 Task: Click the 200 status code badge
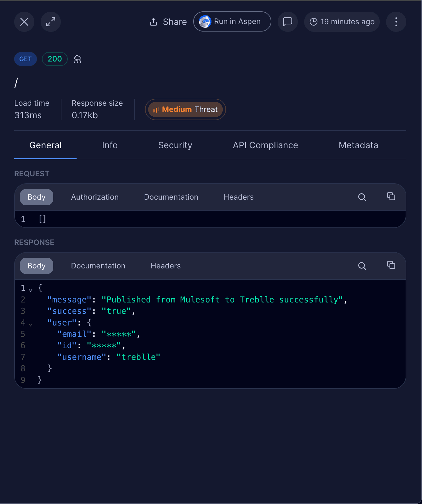click(x=55, y=59)
